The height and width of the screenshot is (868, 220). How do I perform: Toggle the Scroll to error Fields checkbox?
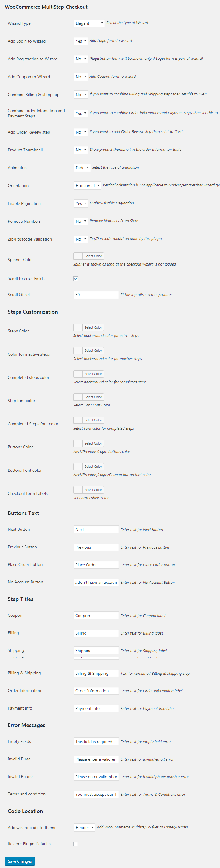[x=76, y=279]
